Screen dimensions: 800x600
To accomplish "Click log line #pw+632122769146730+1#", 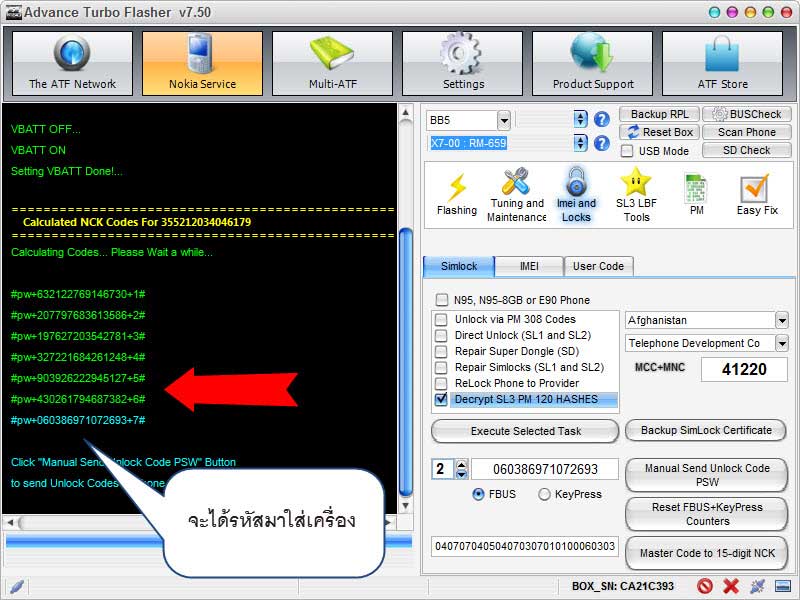I will click(78, 294).
